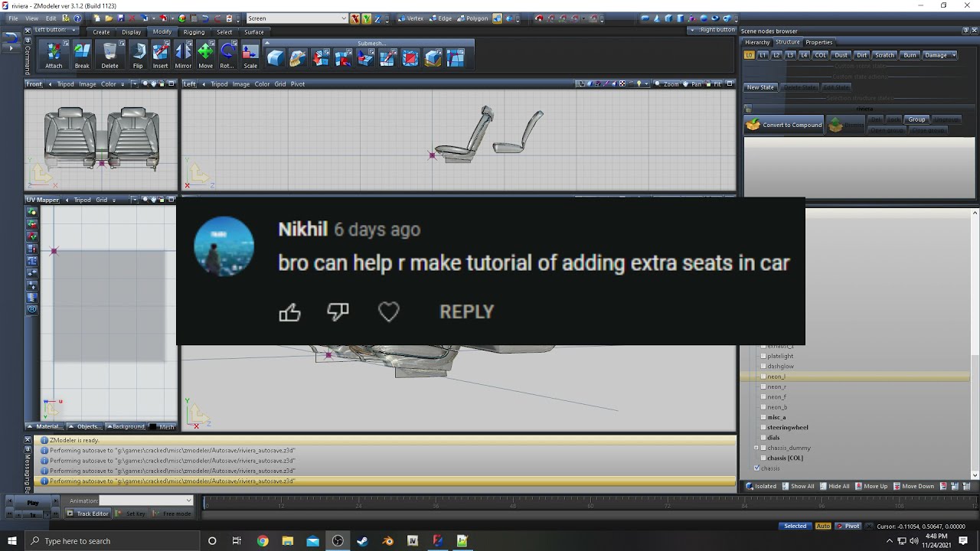Click Hide All in scene browser
980x551 pixels.
click(835, 486)
